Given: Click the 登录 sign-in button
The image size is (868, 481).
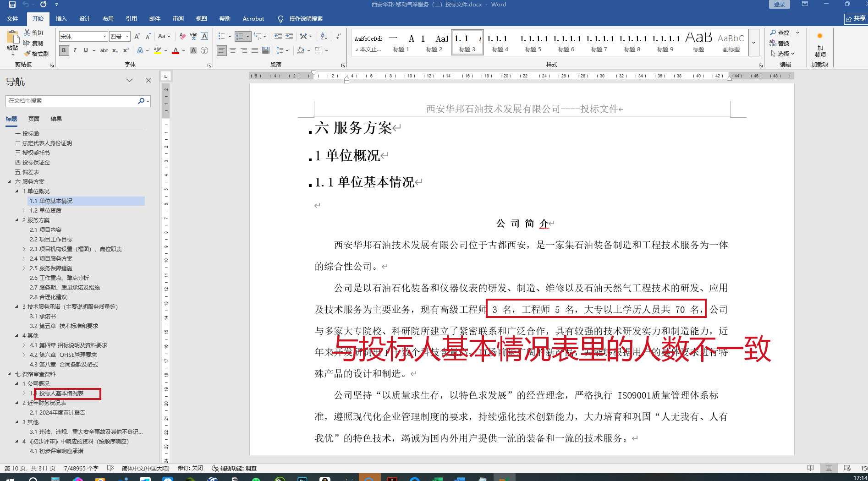Looking at the screenshot, I should tap(780, 4).
